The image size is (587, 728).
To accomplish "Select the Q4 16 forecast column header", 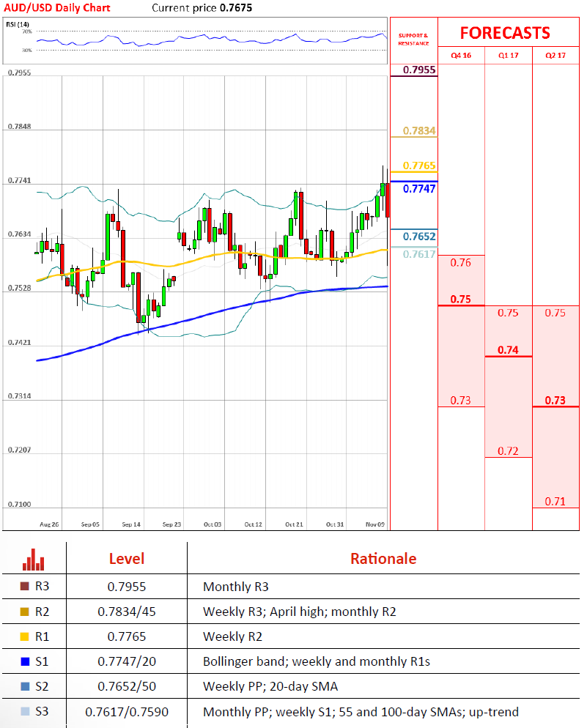I will [x=461, y=55].
